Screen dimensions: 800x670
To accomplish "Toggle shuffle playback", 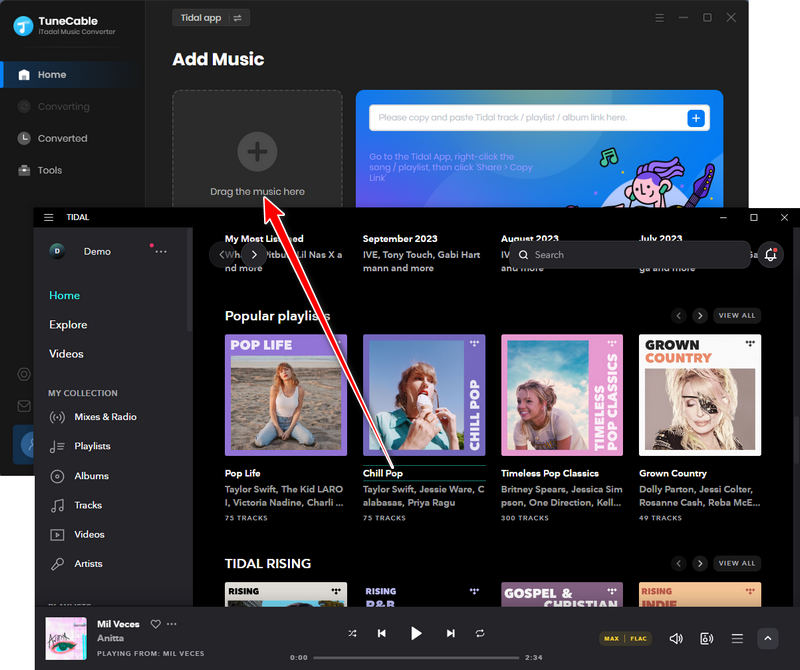I will pyautogui.click(x=352, y=633).
